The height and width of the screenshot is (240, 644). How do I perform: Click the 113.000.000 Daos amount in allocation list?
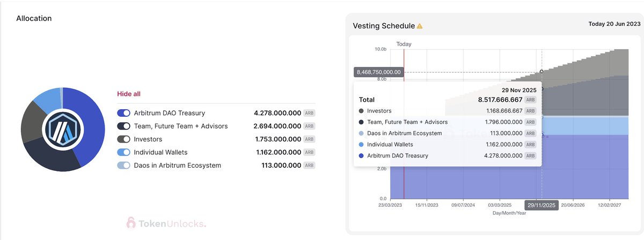click(x=280, y=166)
